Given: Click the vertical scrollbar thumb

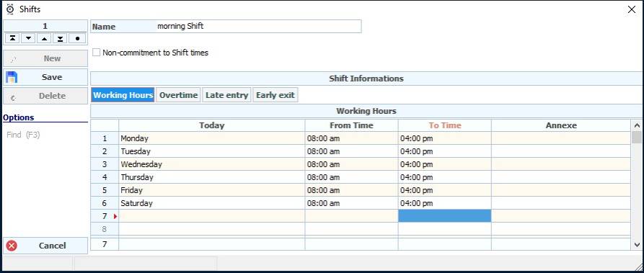Looking at the screenshot, I should [x=637, y=137].
